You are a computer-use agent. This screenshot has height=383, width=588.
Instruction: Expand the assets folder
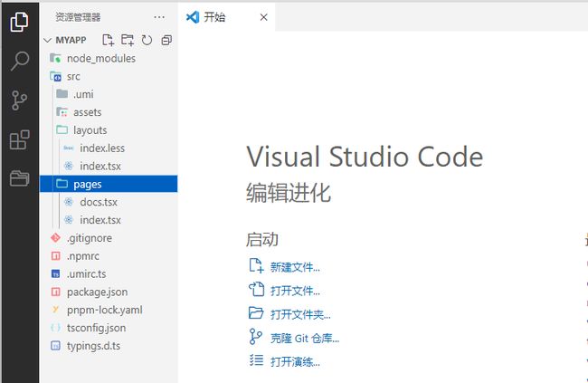point(109,112)
